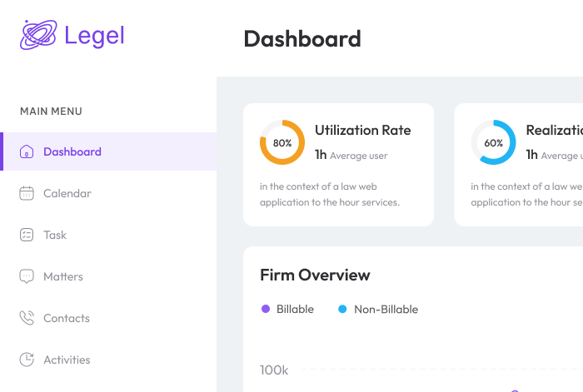
Task: Navigate to the Contacts page
Action: point(67,318)
